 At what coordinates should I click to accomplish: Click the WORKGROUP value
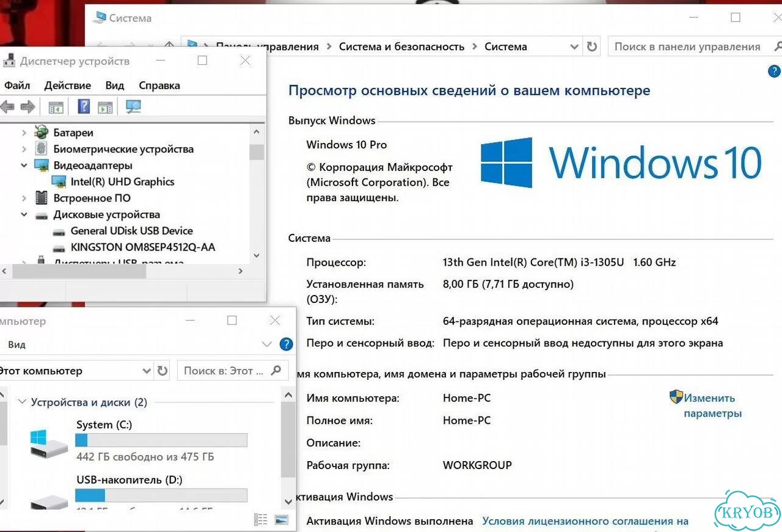coord(477,465)
